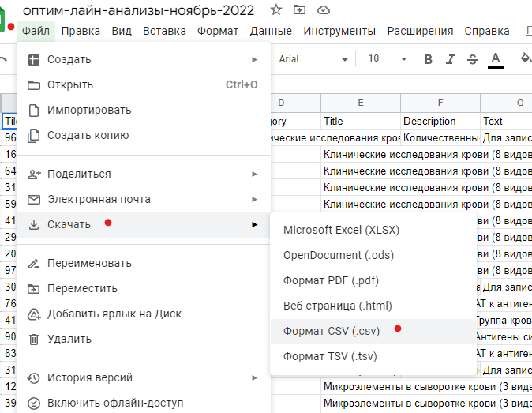
Task: Expand the Скачать submenu arrow
Action: [254, 224]
